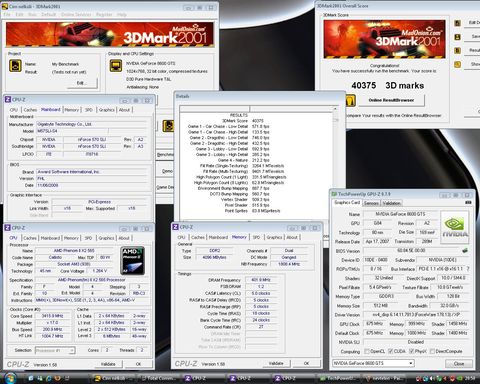Open Caches tab in CPU-Z Phenom processor window
Image resolution: width=480 pixels, height=384 pixels.
point(29,238)
